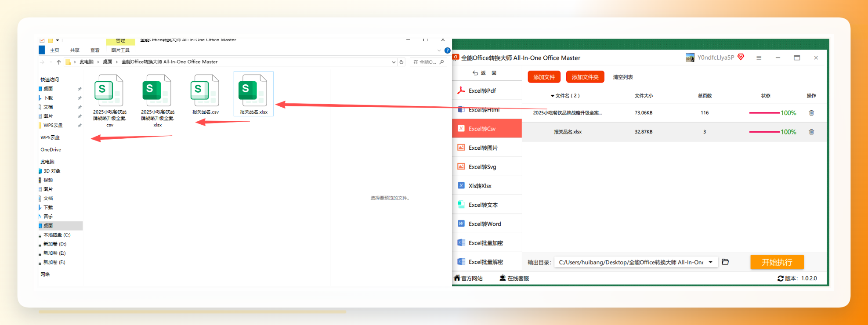Open Excel转Html conversion mode
This screenshot has width=868, height=325.
point(487,109)
